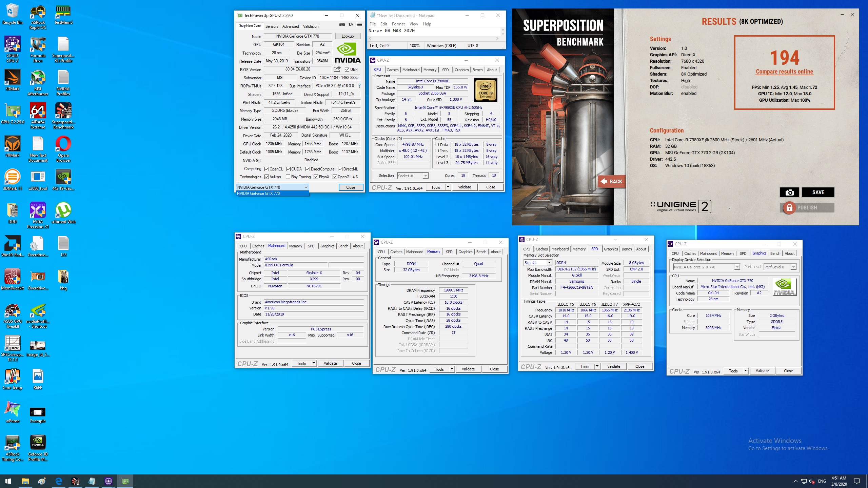Click GPU-Z BIOS share/export icon

pos(337,69)
